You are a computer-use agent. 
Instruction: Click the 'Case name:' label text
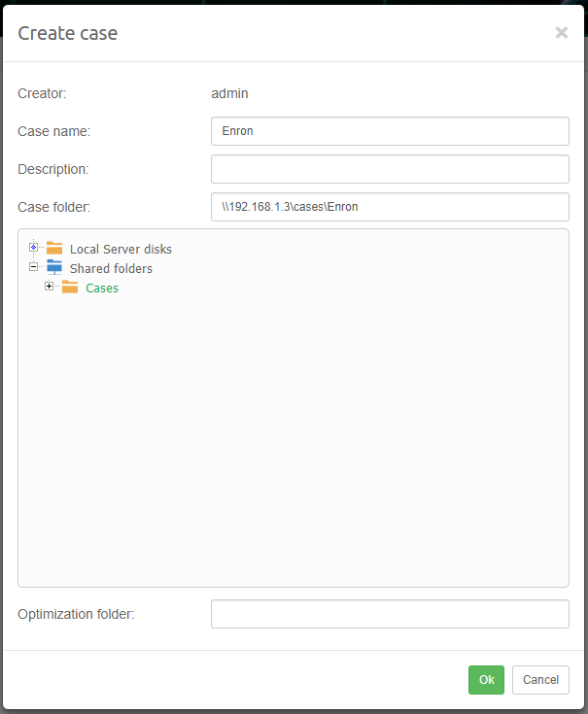pos(53,131)
